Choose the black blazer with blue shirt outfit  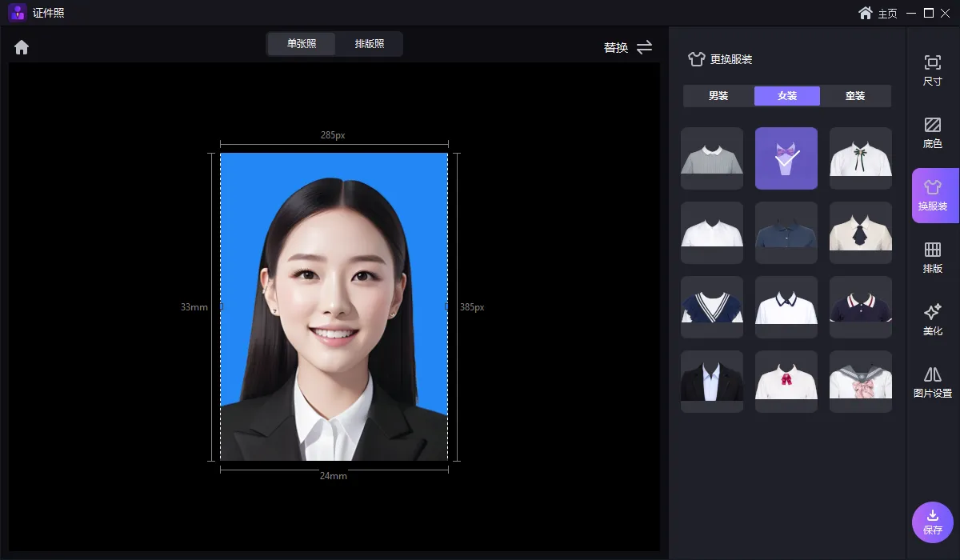[712, 381]
